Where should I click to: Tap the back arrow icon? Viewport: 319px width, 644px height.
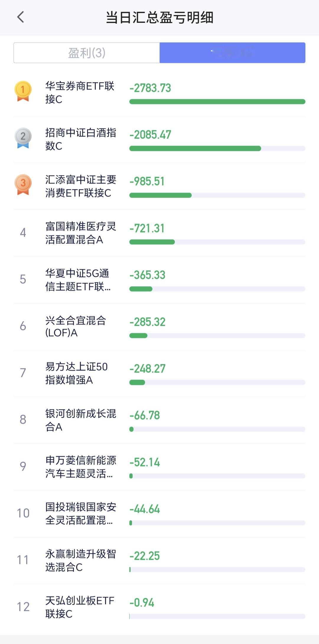(20, 17)
